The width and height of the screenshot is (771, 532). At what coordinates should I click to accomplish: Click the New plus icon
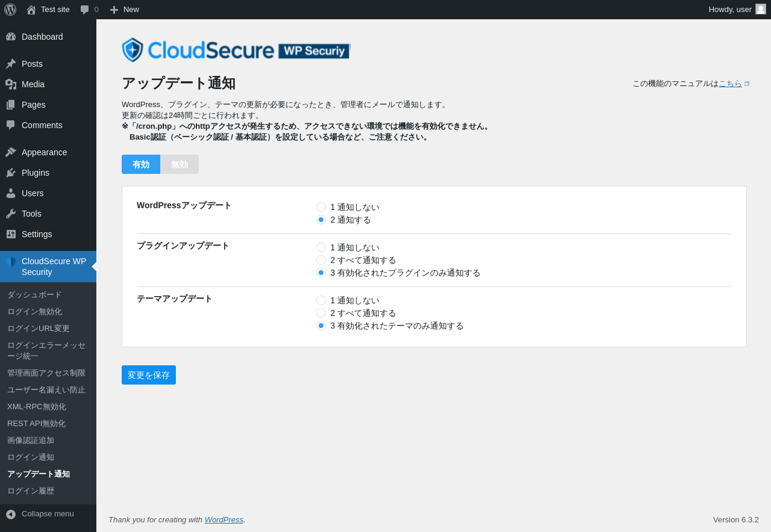(114, 10)
